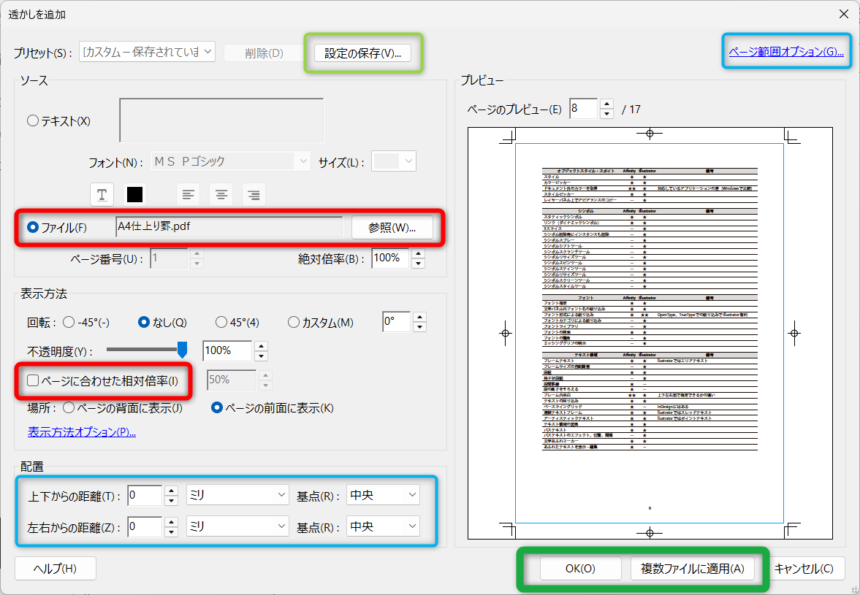Click the text style T icon

click(102, 193)
